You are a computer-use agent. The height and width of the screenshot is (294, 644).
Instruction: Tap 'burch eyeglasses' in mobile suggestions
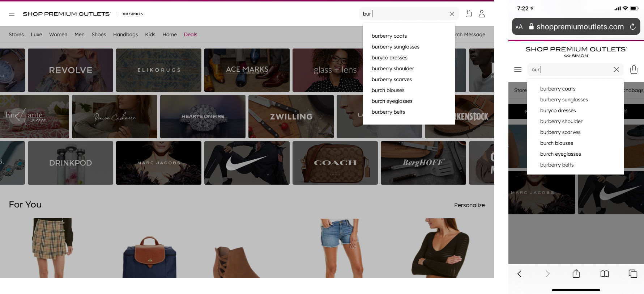click(560, 154)
